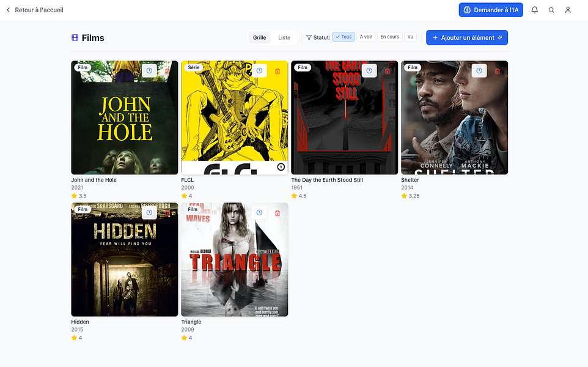The image size is (588, 367).
Task: Click the clock status icon on Shelter card
Action: tap(479, 70)
